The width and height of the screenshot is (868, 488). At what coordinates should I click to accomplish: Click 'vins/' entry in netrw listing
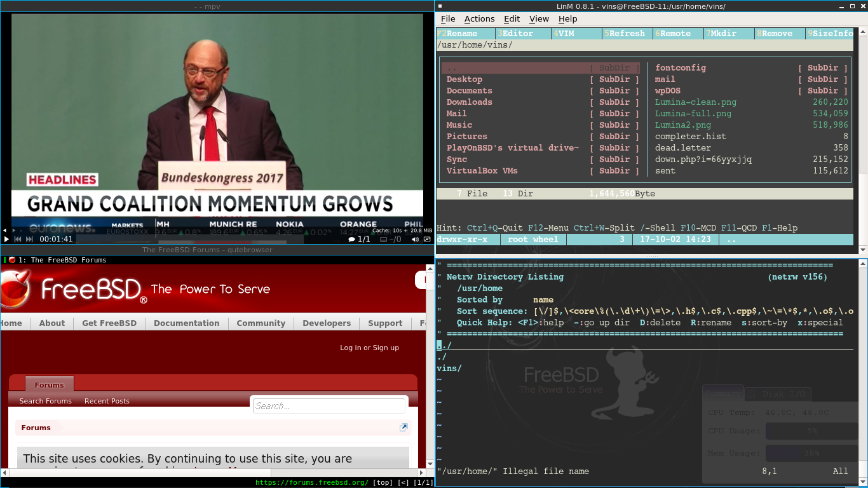[449, 369]
